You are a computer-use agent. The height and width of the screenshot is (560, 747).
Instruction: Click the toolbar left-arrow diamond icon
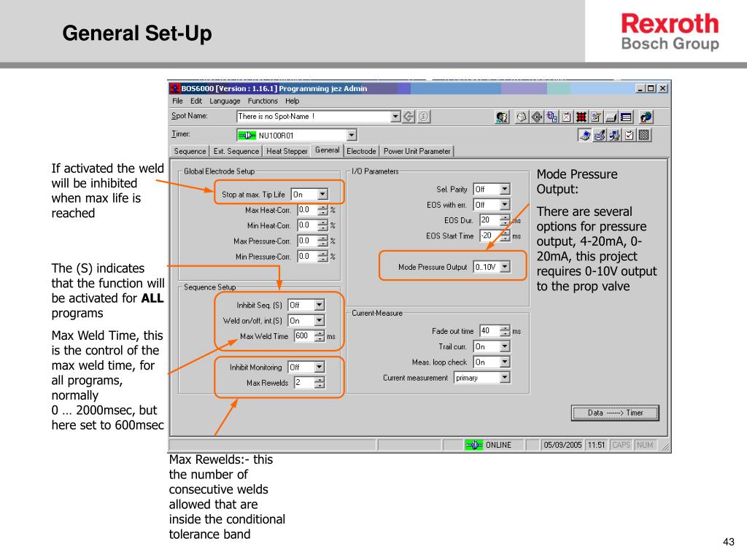click(537, 117)
